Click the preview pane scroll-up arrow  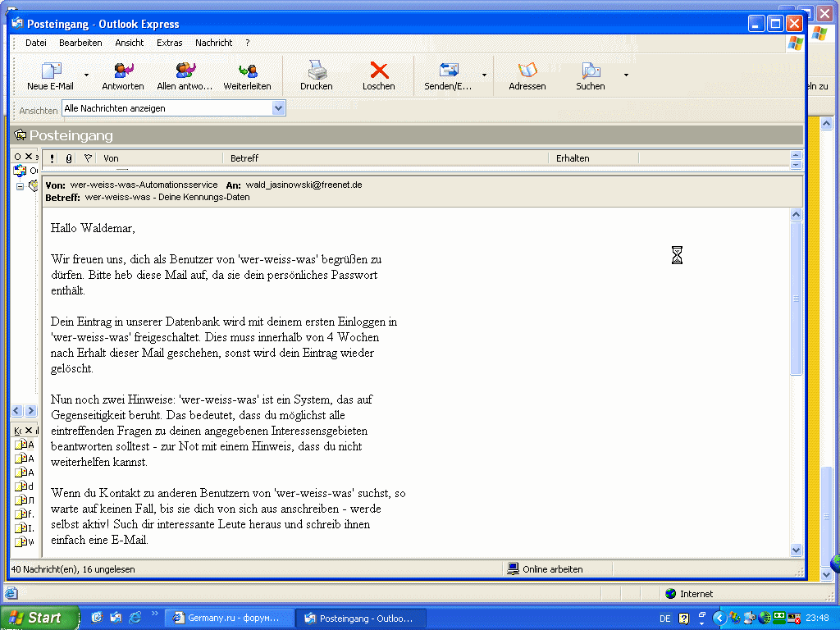click(x=796, y=214)
